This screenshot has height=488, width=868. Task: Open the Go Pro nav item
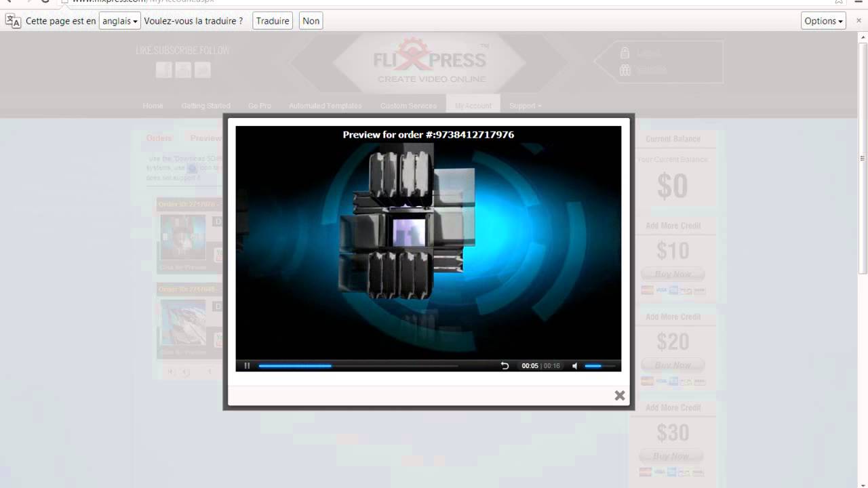[x=259, y=106]
